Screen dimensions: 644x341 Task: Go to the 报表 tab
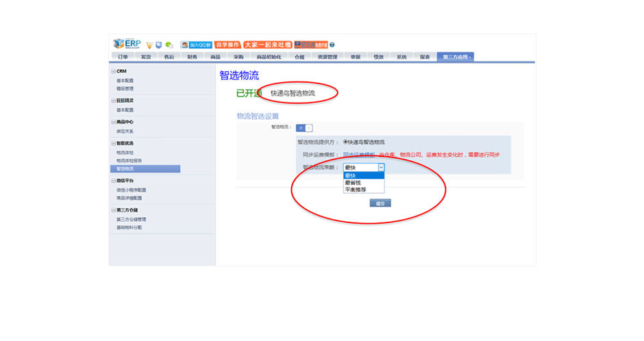click(x=425, y=57)
